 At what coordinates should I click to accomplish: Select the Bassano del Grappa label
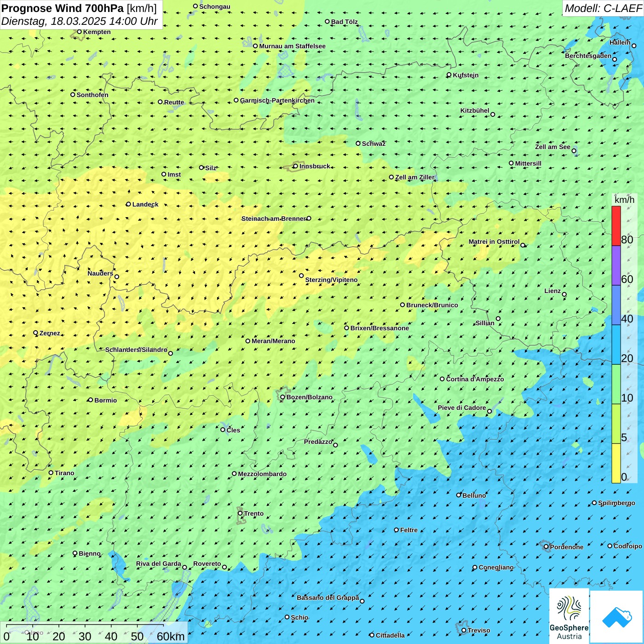[328, 598]
